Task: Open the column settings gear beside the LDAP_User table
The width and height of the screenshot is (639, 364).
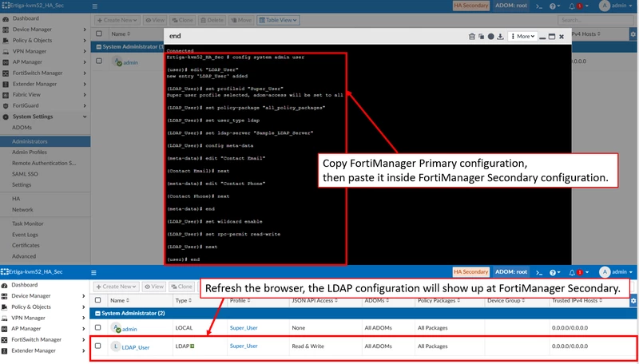Action: [x=633, y=301]
